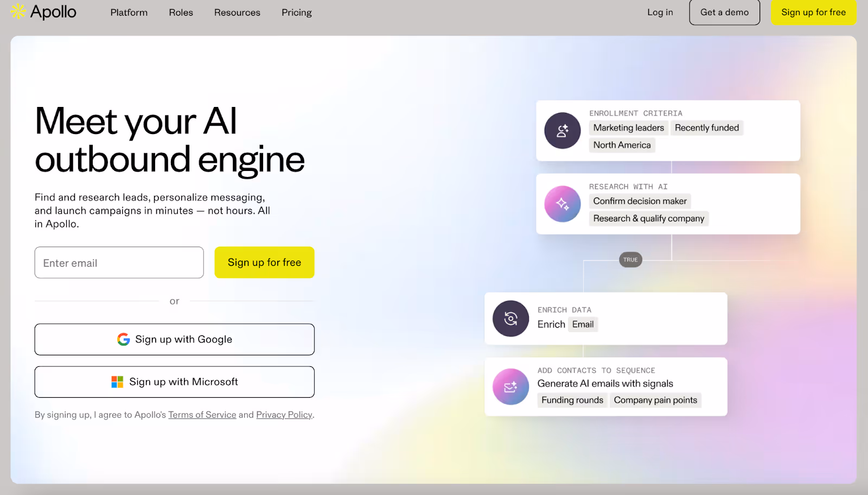The height and width of the screenshot is (495, 868).
Task: Click the Google logo in sign up button
Action: pos(124,339)
